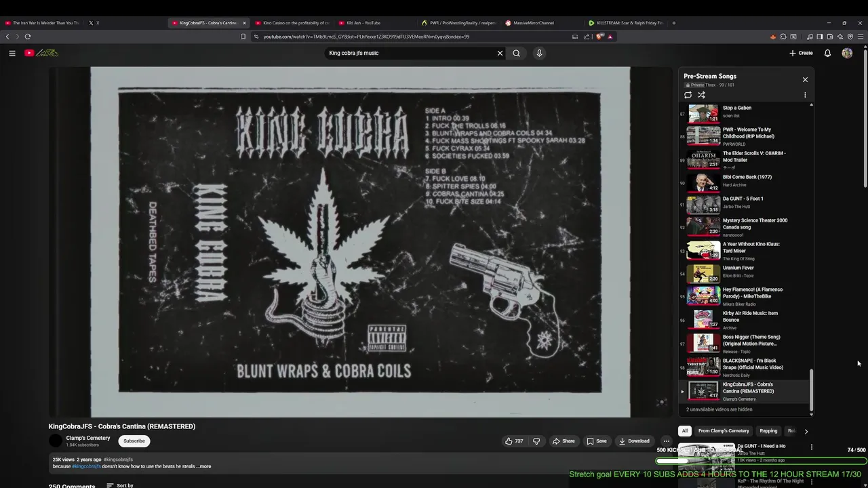The height and width of the screenshot is (488, 868).
Task: Play 'Da GUNT - 5 Foot 1'
Action: pos(744,205)
